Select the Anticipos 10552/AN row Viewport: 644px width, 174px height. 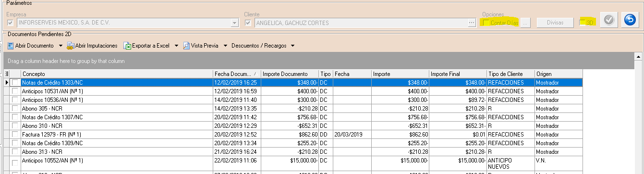click(293, 163)
